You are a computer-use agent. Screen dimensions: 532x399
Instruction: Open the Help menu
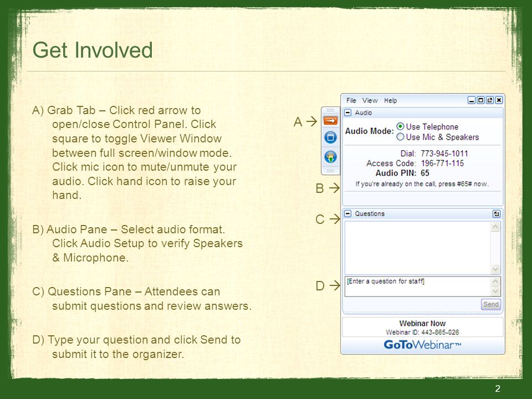point(391,100)
